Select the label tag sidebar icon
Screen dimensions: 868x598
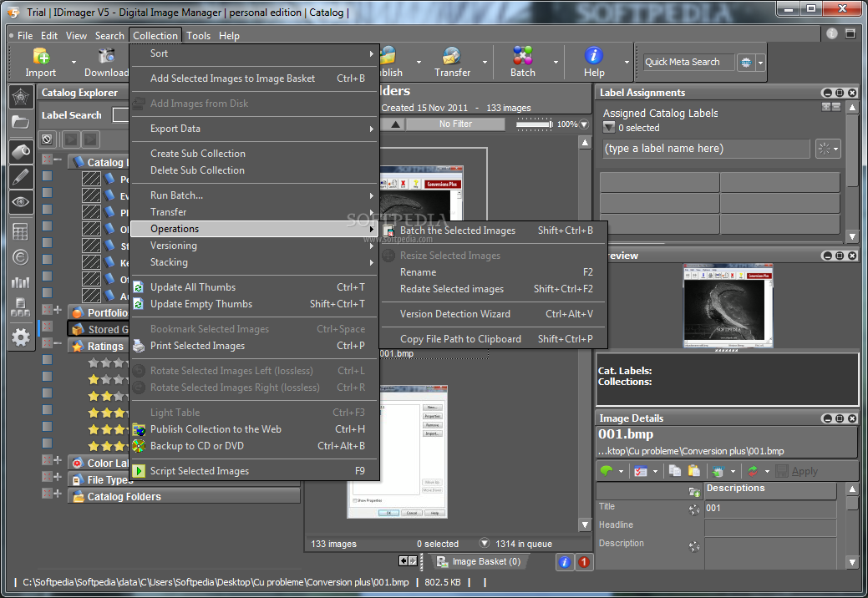click(21, 151)
